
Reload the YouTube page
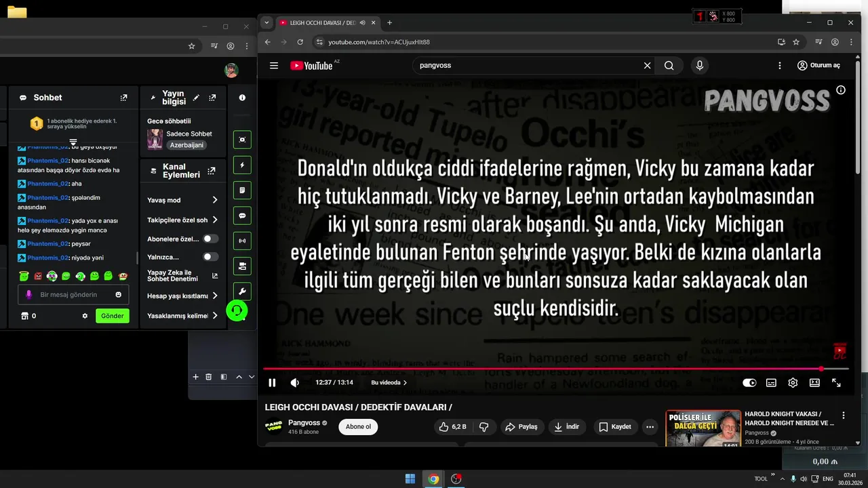(x=300, y=42)
